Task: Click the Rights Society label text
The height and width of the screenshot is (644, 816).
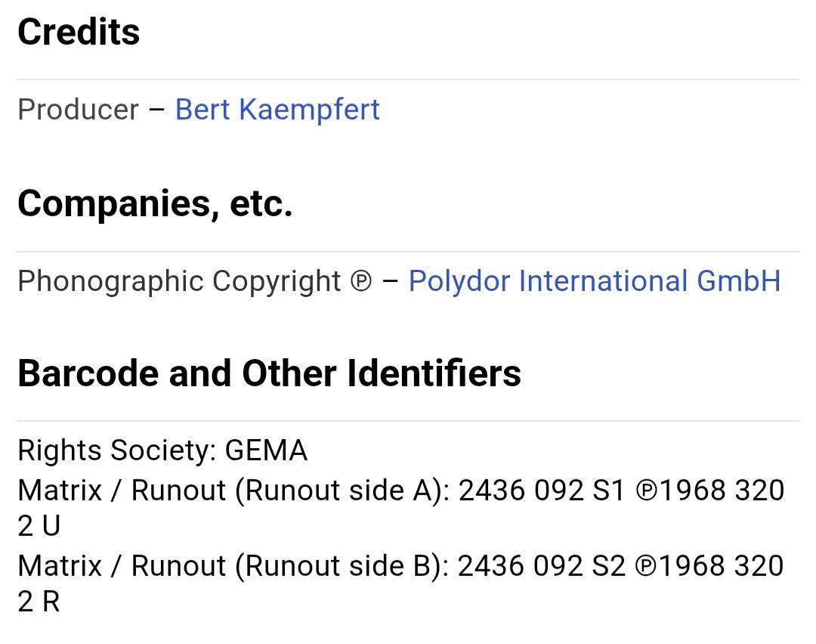Action: pos(117,450)
